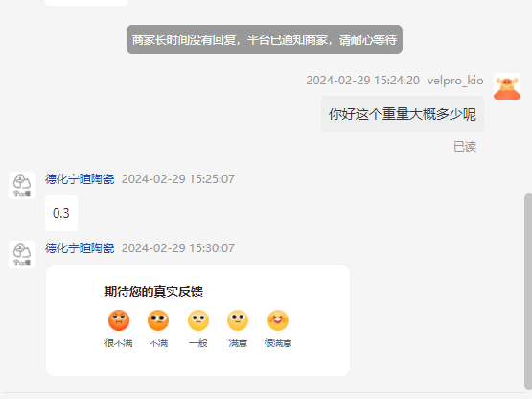The width and height of the screenshot is (532, 399).
Task: Click seller avatar beside the 0.3 message
Action: 22,185
